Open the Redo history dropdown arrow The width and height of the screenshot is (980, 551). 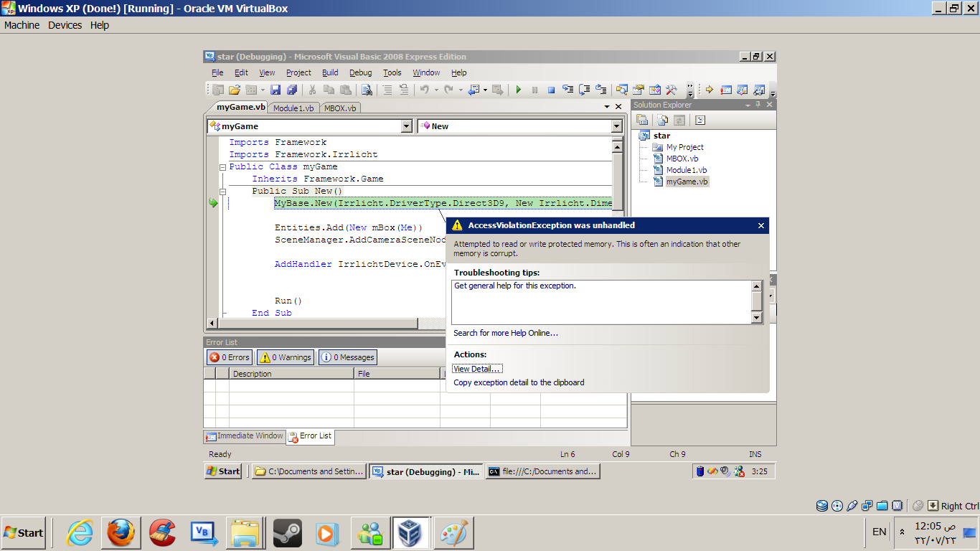click(460, 90)
